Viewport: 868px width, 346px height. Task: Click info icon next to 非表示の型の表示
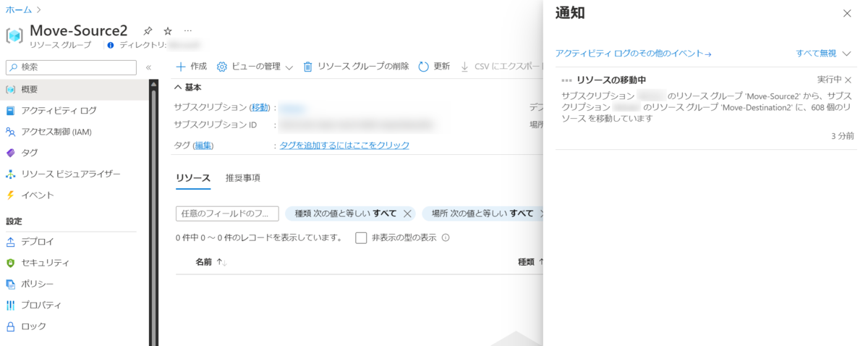click(446, 237)
